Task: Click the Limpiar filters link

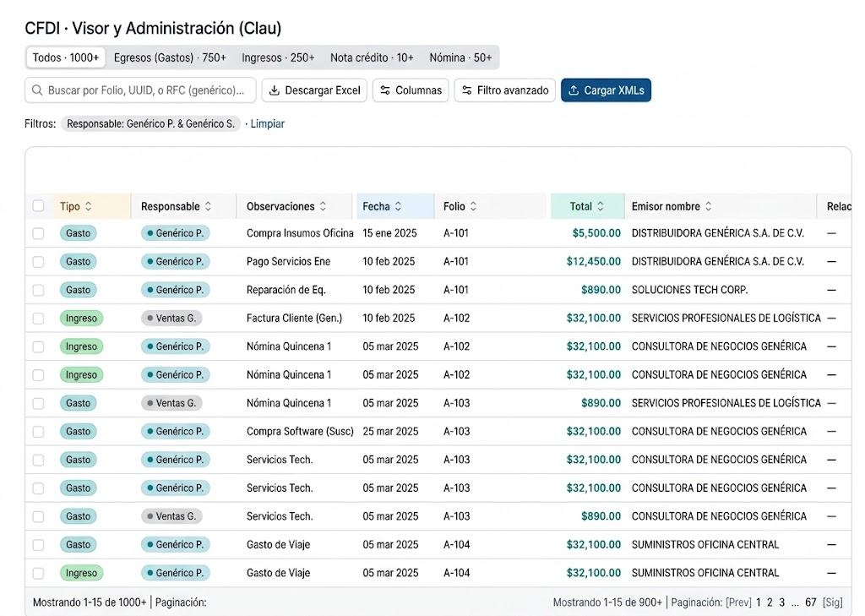Action: [268, 123]
